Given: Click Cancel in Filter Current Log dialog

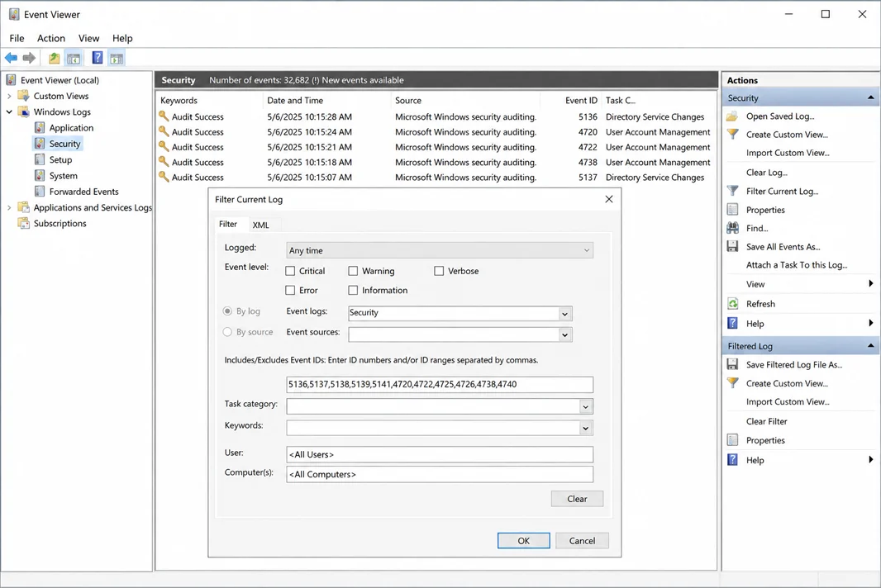Looking at the screenshot, I should (582, 540).
